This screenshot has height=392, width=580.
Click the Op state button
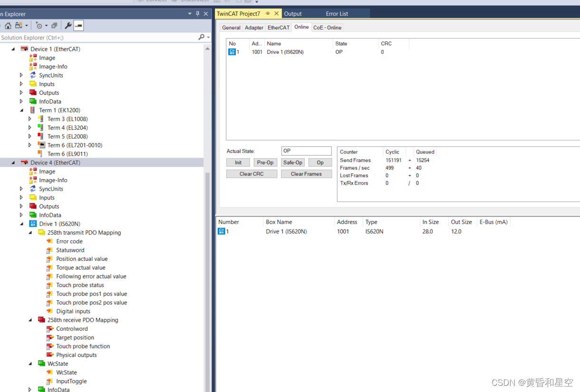pyautogui.click(x=320, y=163)
